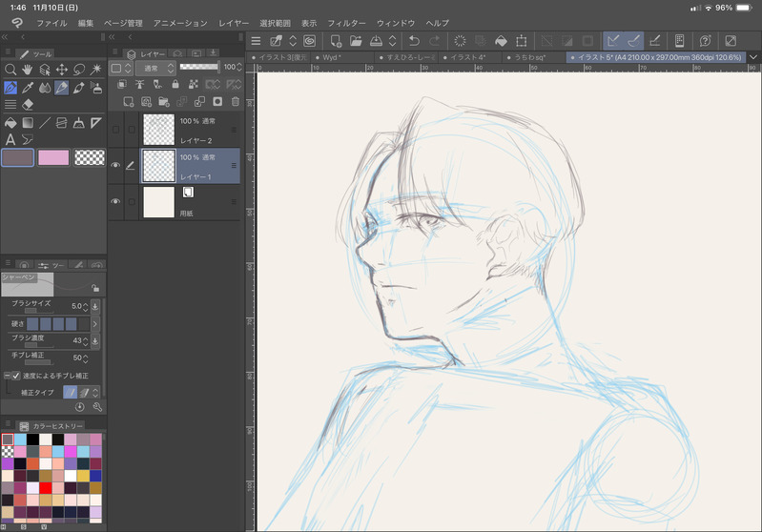Click the Scale/Rotate transform icon in command bar
The image size is (762, 532).
coord(521,41)
